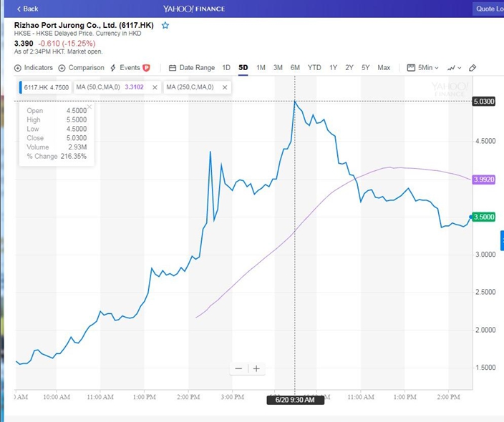This screenshot has height=422, width=504.
Task: Go Back to previous page
Action: (28, 9)
